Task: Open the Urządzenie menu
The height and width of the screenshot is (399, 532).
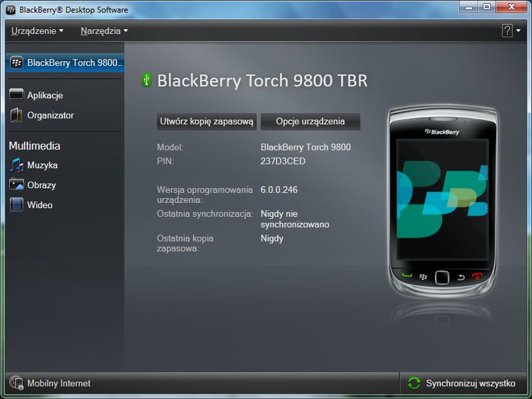Action: click(x=37, y=31)
